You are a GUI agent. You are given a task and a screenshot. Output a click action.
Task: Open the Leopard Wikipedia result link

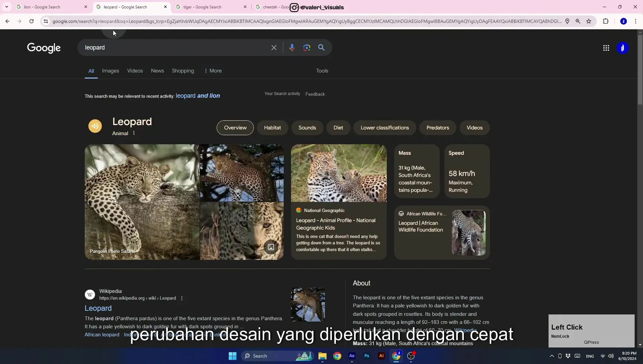98,308
